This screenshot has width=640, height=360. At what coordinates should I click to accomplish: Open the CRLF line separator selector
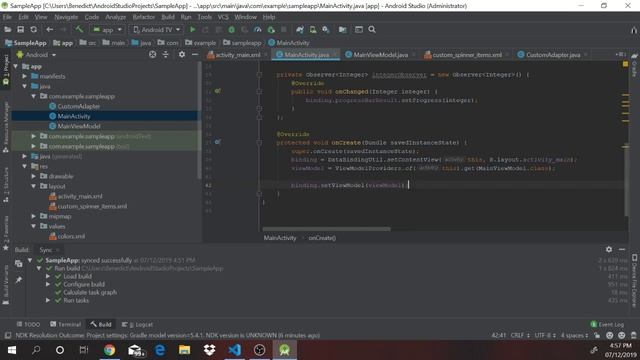520,335
